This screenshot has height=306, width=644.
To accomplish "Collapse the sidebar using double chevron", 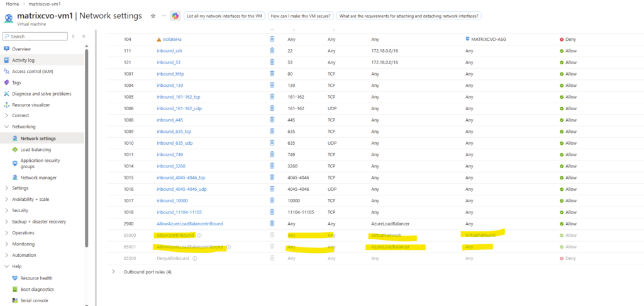I will (84, 36).
